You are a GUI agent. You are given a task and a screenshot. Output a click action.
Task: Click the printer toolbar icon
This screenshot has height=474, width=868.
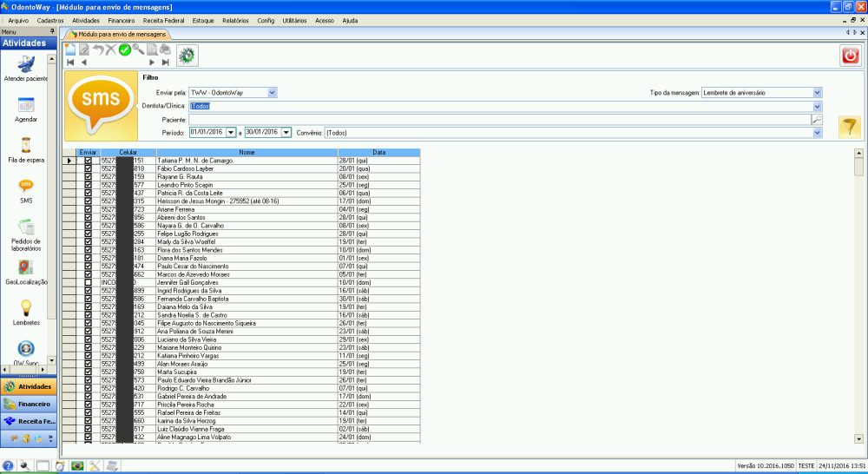click(x=165, y=49)
